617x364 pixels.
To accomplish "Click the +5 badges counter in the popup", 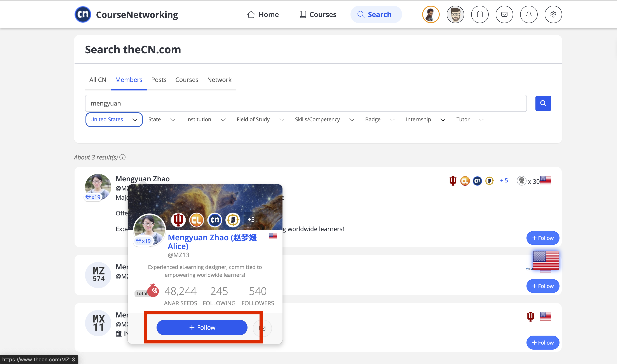I will [x=251, y=220].
